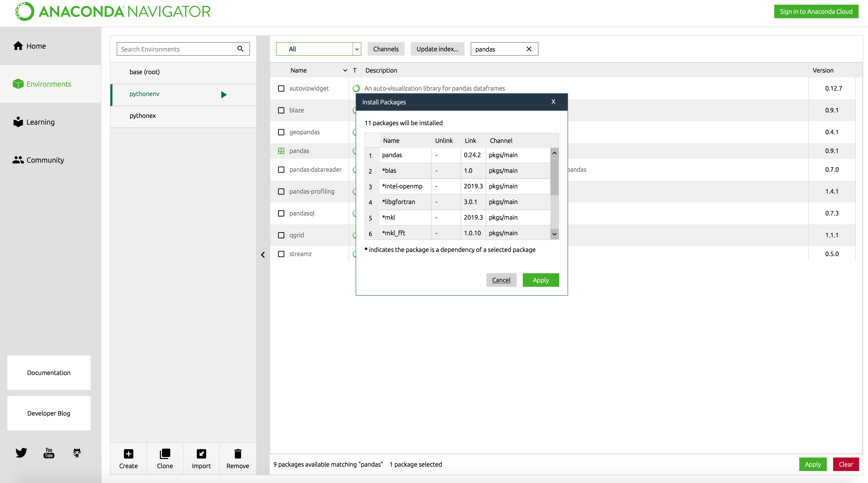Check the blaze package checkbox

pyautogui.click(x=281, y=110)
